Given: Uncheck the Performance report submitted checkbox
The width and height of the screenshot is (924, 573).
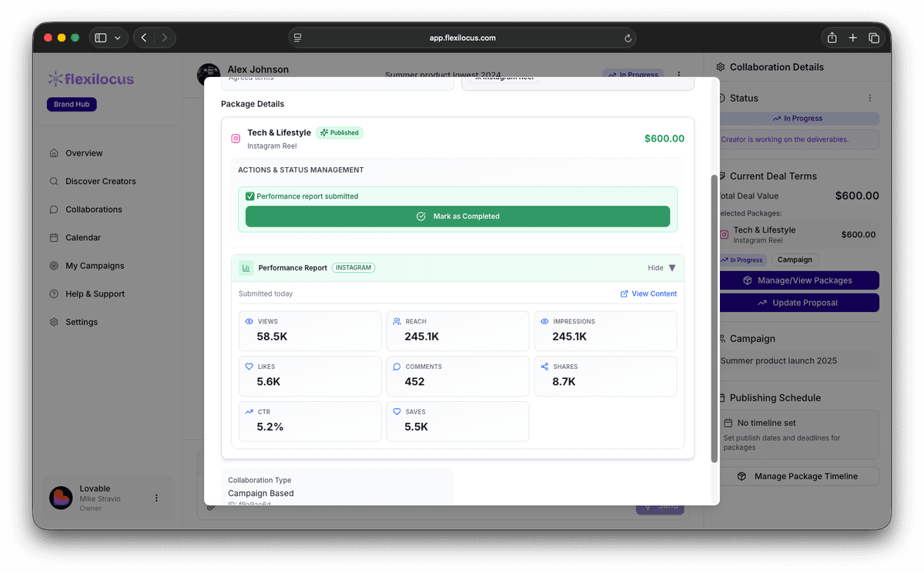Looking at the screenshot, I should pyautogui.click(x=250, y=196).
